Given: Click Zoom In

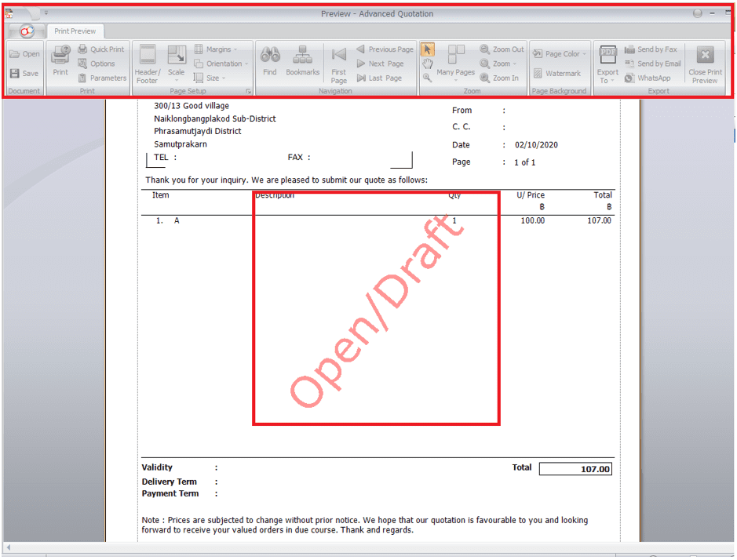Looking at the screenshot, I should pyautogui.click(x=499, y=78).
